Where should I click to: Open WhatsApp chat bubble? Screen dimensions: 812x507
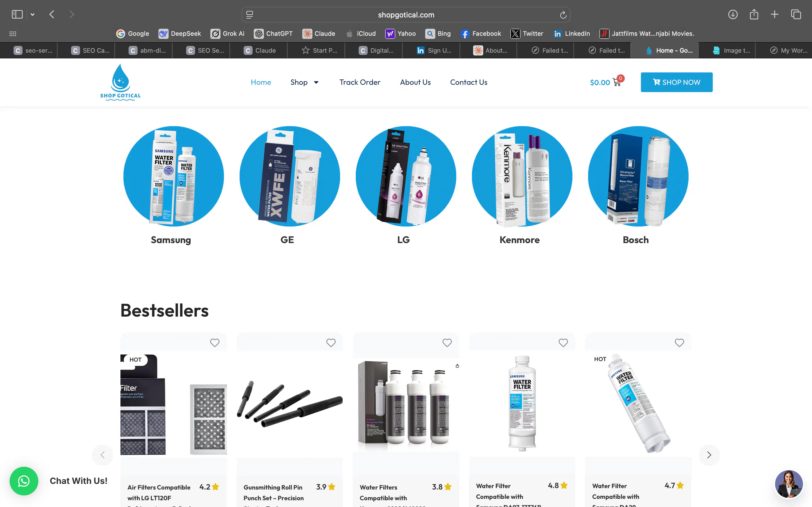[24, 481]
